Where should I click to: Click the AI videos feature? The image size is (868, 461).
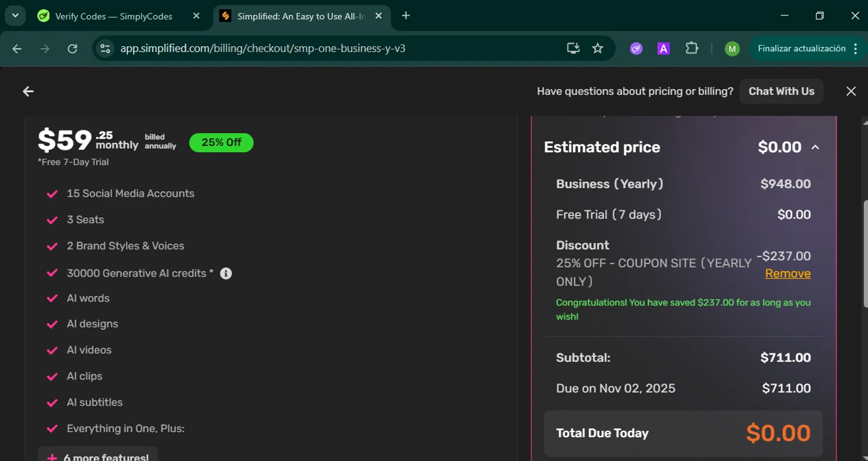point(89,350)
